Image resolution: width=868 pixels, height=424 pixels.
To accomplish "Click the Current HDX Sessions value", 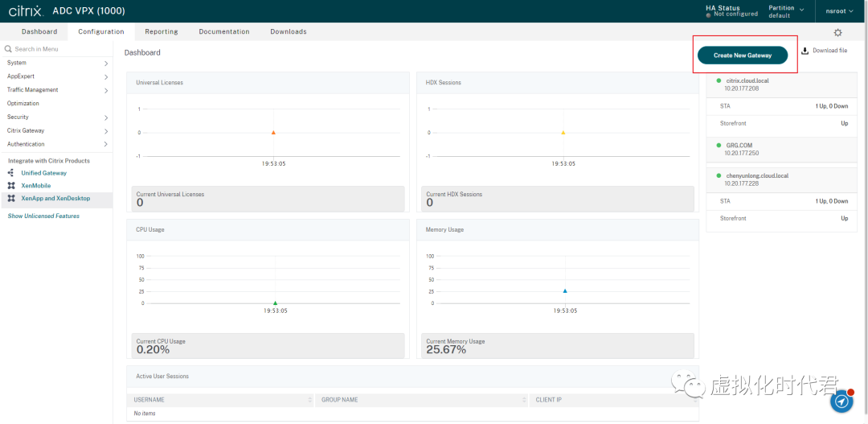I will tap(429, 203).
